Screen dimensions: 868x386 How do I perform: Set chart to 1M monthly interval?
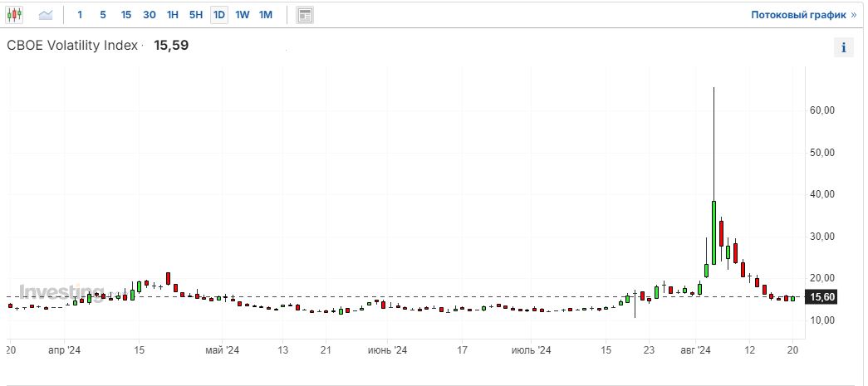(x=266, y=15)
